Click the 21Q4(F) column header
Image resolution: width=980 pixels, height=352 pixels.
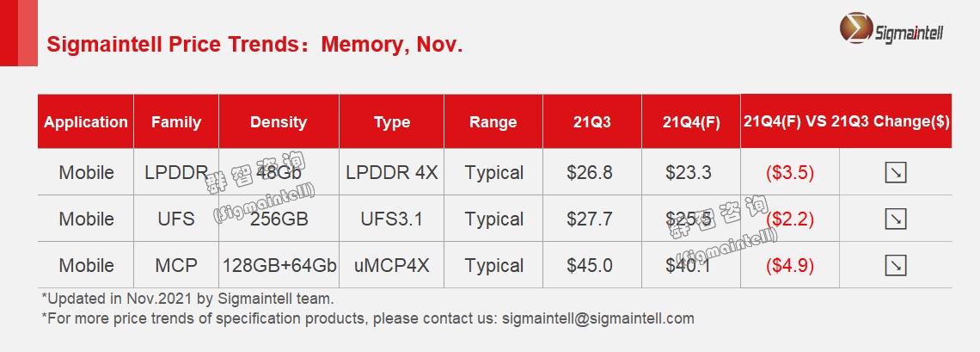[691, 122]
